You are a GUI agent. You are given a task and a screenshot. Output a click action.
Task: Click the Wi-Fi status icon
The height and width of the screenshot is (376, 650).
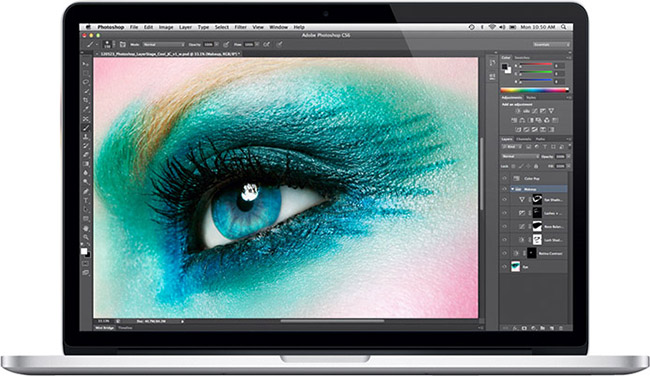(x=492, y=27)
